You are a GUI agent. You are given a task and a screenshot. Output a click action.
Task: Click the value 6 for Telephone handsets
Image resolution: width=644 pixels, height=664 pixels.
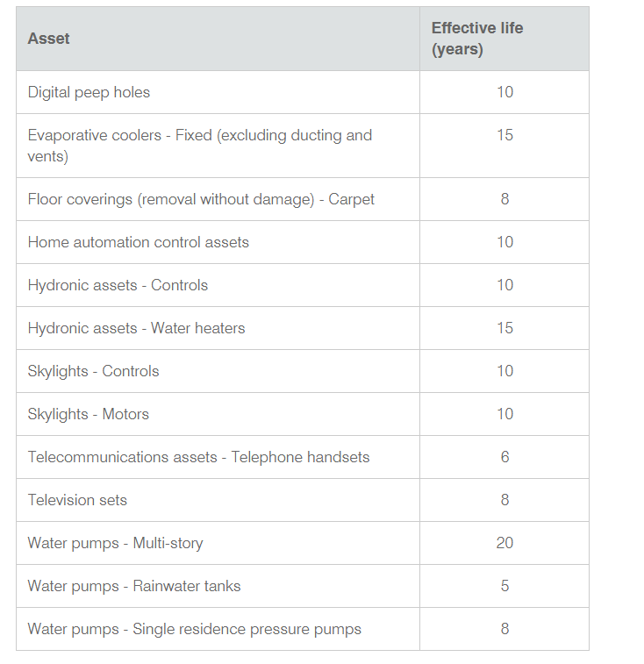504,457
